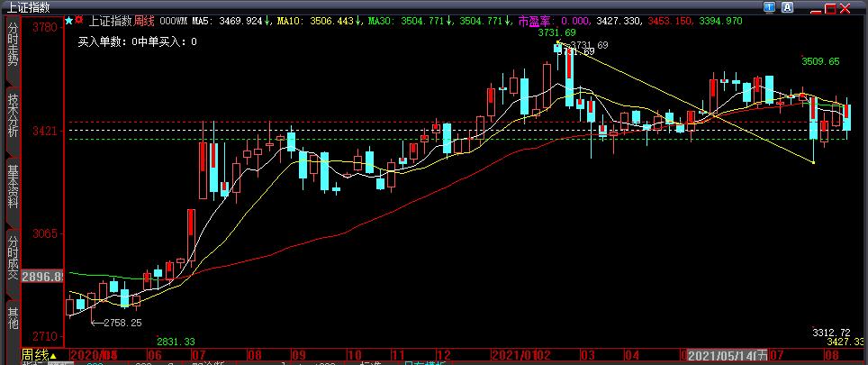The height and width of the screenshot is (365, 868).
Task: Show the 分时成交 side tab
Action: pos(13,257)
